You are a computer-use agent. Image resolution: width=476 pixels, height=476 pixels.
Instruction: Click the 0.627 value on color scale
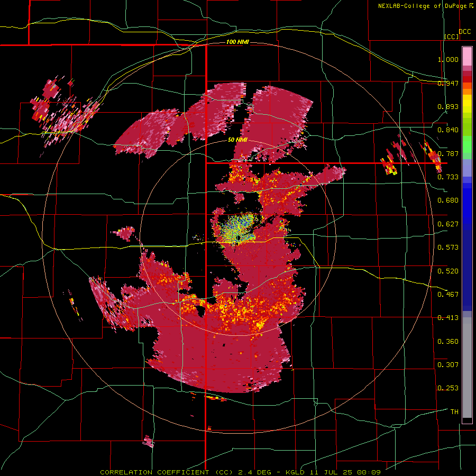tap(448, 224)
